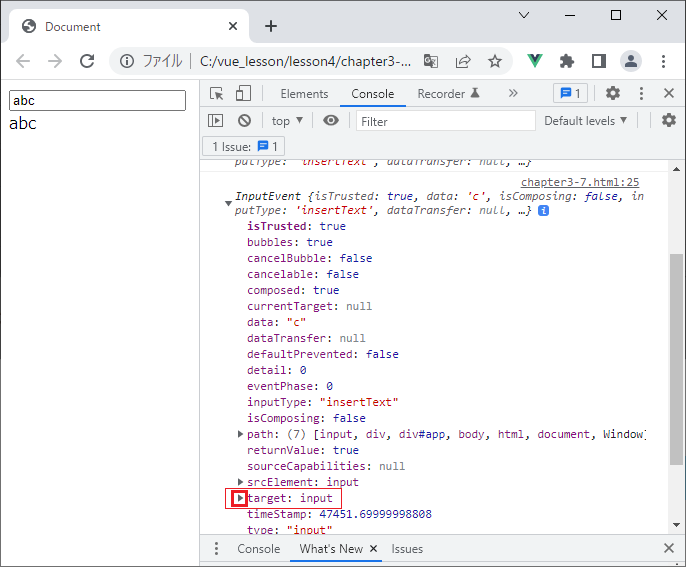Viewport: 686px width, 567px height.
Task: Close the What's New tab
Action: coord(373,548)
